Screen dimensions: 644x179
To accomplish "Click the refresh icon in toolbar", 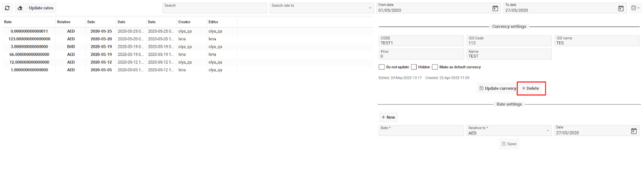I will (7, 8).
